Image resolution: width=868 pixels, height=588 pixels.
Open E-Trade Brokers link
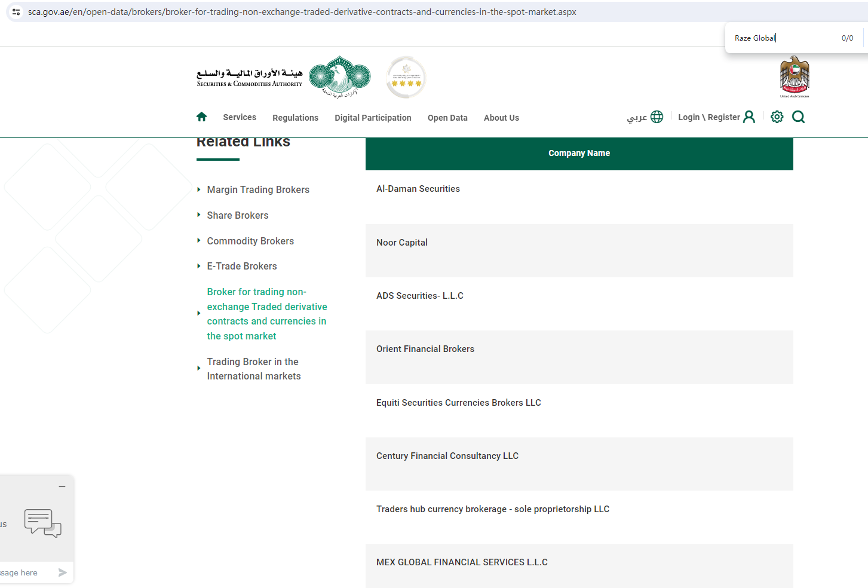pyautogui.click(x=242, y=266)
